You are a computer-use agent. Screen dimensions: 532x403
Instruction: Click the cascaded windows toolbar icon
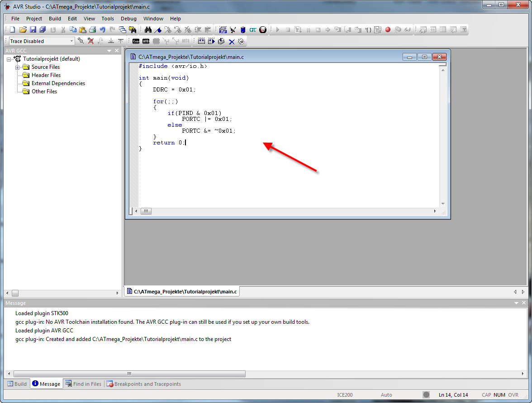click(122, 30)
